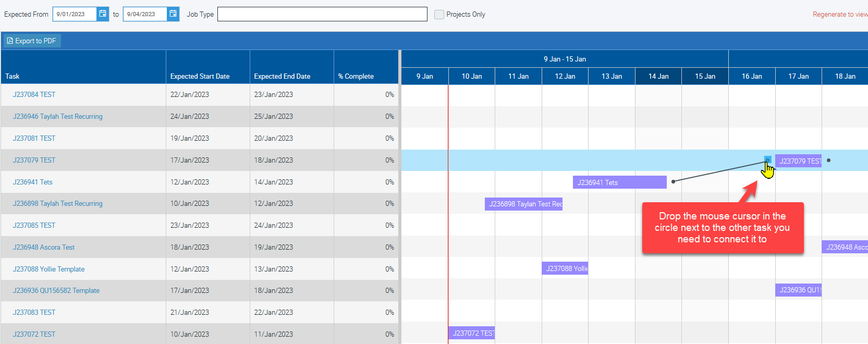Click the Regenerate to view link
Image resolution: width=868 pixels, height=344 pixels.
click(x=839, y=14)
